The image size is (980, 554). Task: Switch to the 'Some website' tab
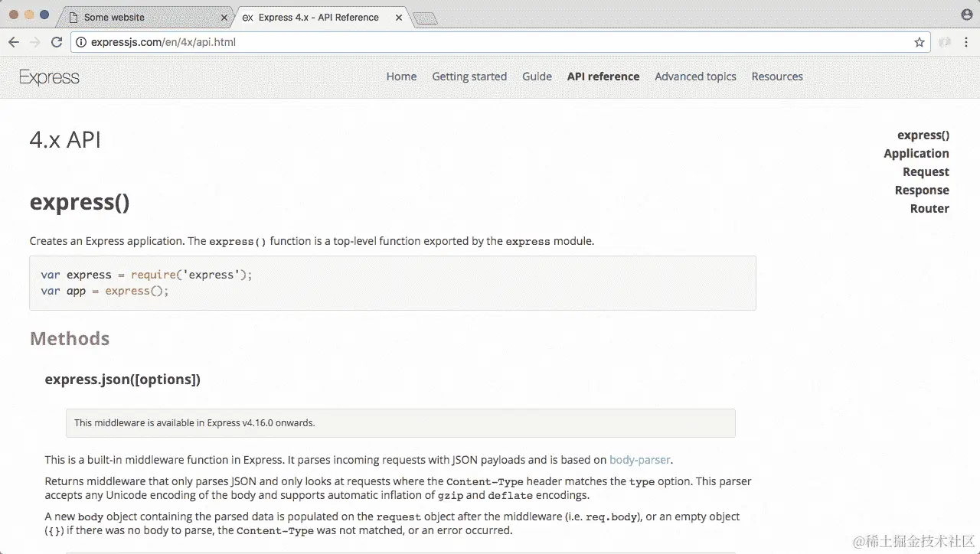click(x=145, y=17)
